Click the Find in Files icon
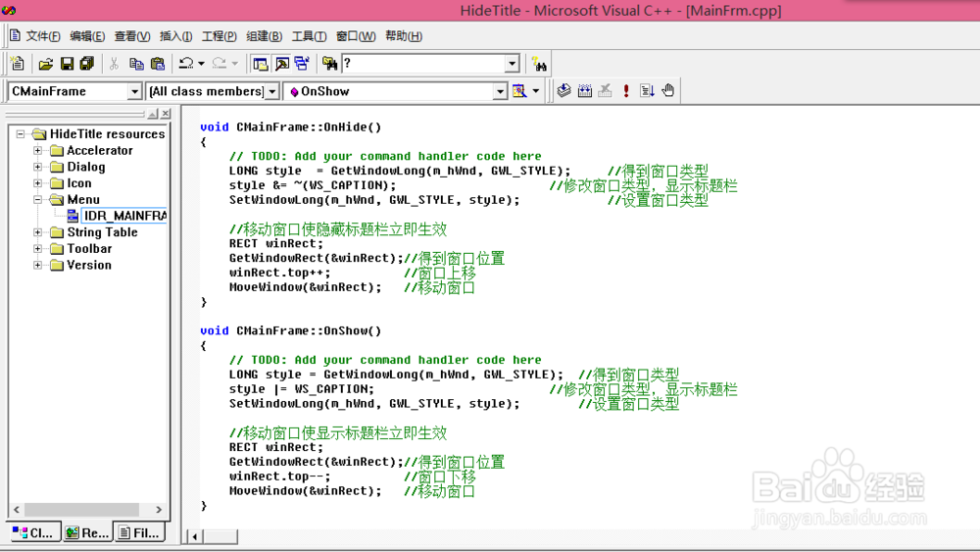The width and height of the screenshot is (980, 552). [x=329, y=64]
